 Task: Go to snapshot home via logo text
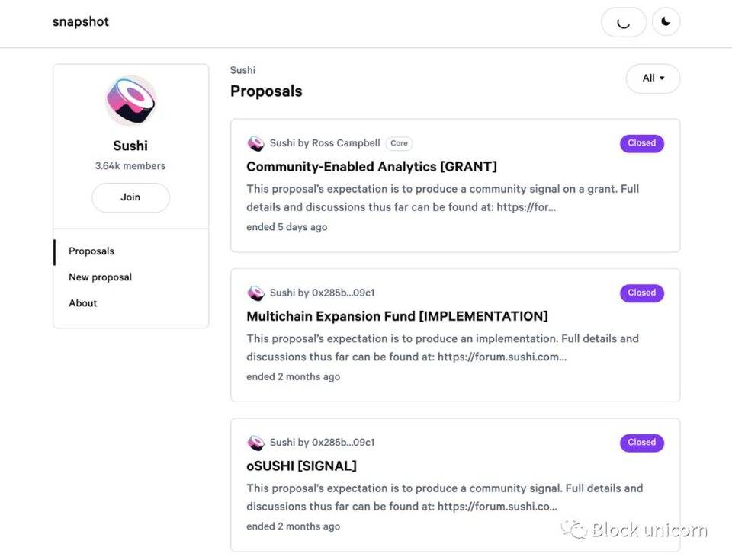pyautogui.click(x=81, y=22)
